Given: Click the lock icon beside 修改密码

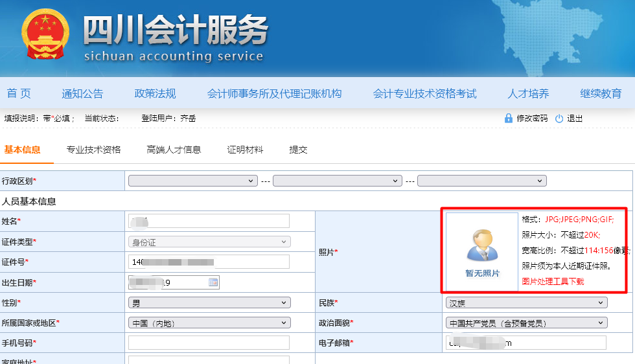Looking at the screenshot, I should tap(509, 119).
